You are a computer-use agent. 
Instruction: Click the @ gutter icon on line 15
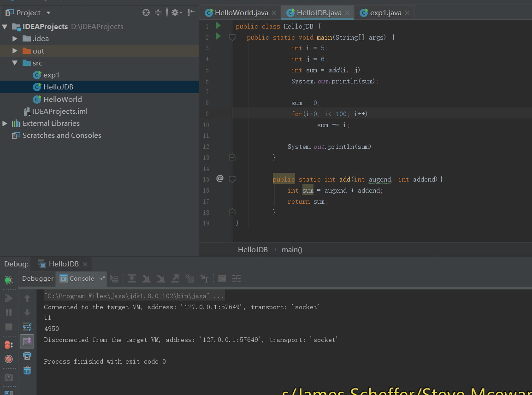(220, 178)
